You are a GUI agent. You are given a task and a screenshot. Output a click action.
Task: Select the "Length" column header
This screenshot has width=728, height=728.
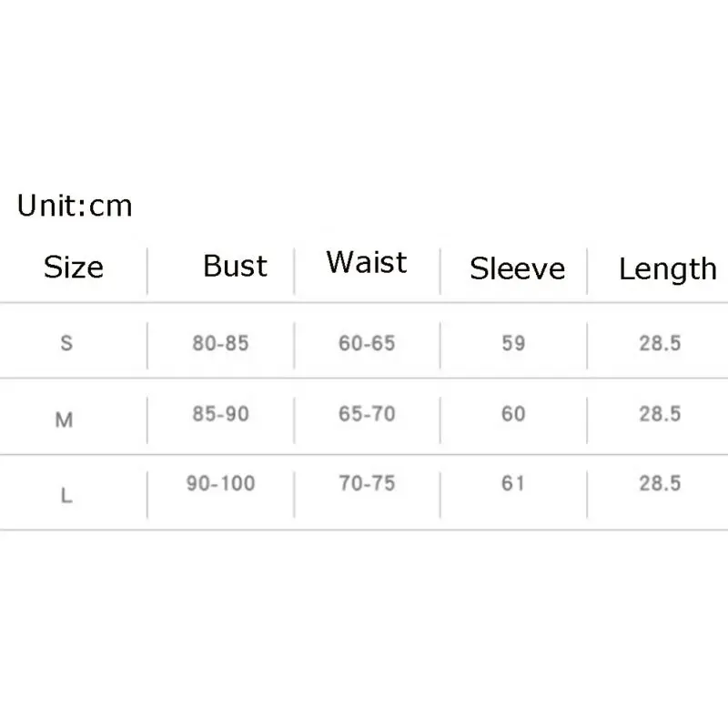[x=667, y=269]
